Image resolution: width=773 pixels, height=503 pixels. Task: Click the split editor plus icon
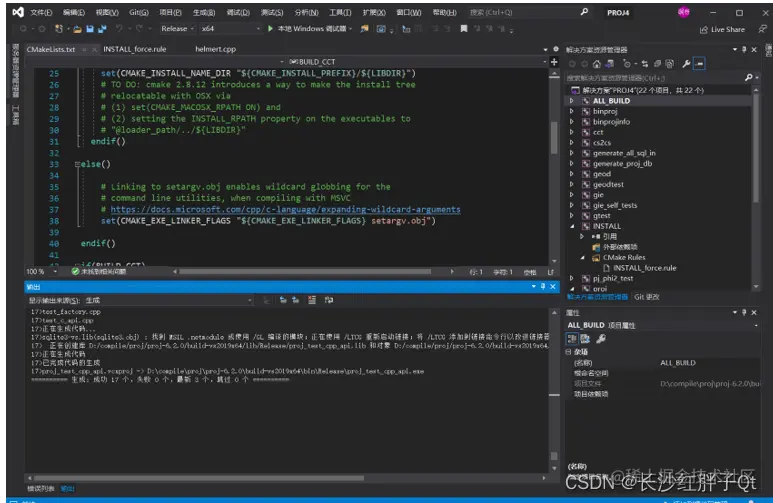tap(554, 62)
